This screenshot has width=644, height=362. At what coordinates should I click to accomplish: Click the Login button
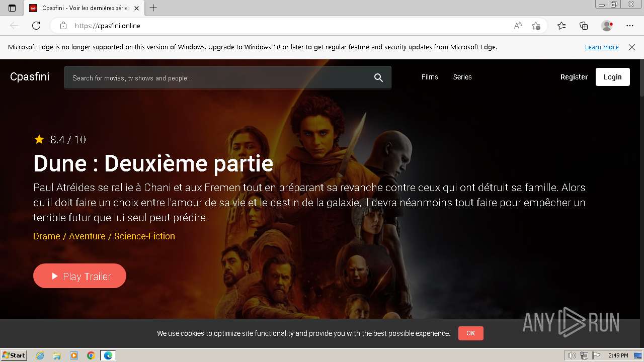(x=613, y=77)
